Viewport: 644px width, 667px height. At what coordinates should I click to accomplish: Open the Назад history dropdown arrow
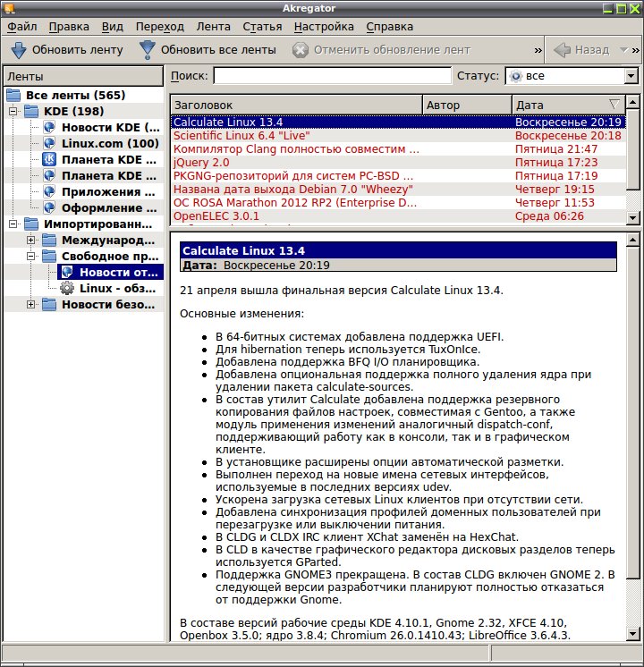[x=623, y=50]
